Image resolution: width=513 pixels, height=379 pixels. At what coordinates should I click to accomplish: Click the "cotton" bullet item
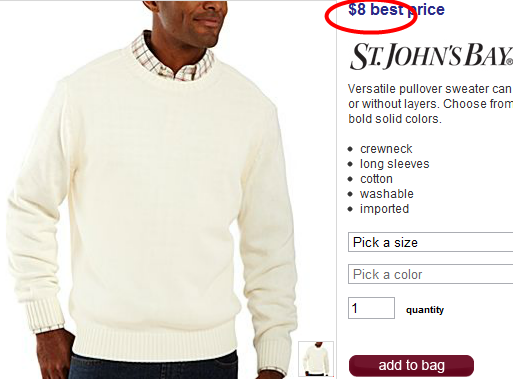[x=376, y=179]
